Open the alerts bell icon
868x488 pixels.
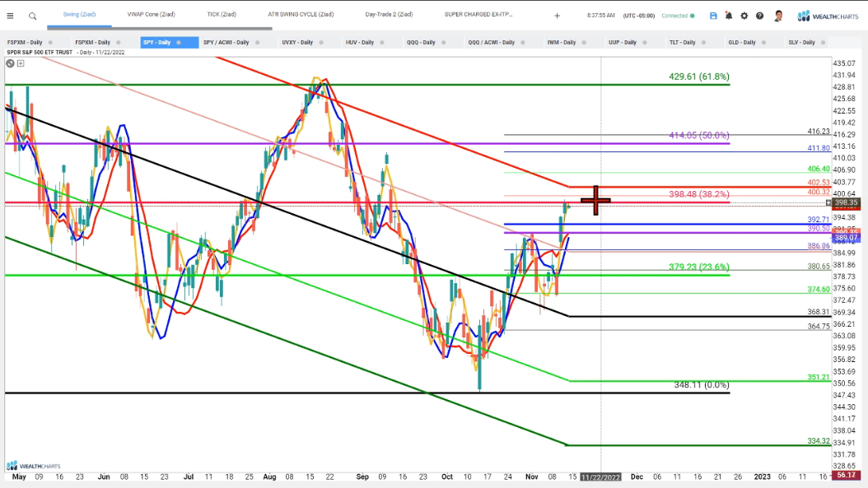pyautogui.click(x=729, y=16)
